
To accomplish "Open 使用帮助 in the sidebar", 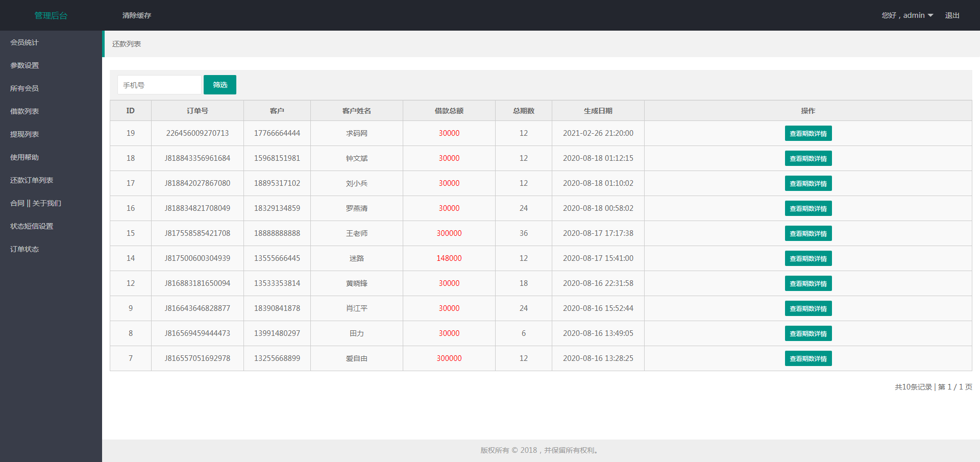I will tap(24, 157).
